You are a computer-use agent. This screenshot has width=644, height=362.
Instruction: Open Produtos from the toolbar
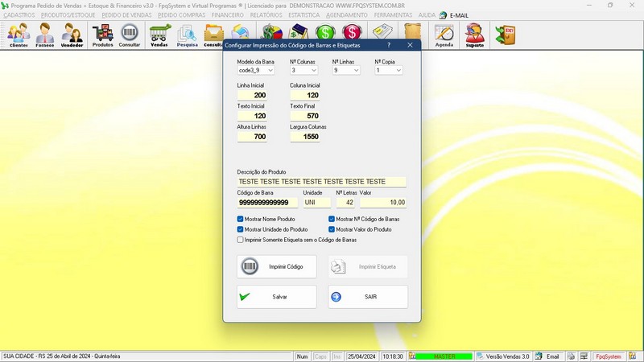tap(102, 35)
